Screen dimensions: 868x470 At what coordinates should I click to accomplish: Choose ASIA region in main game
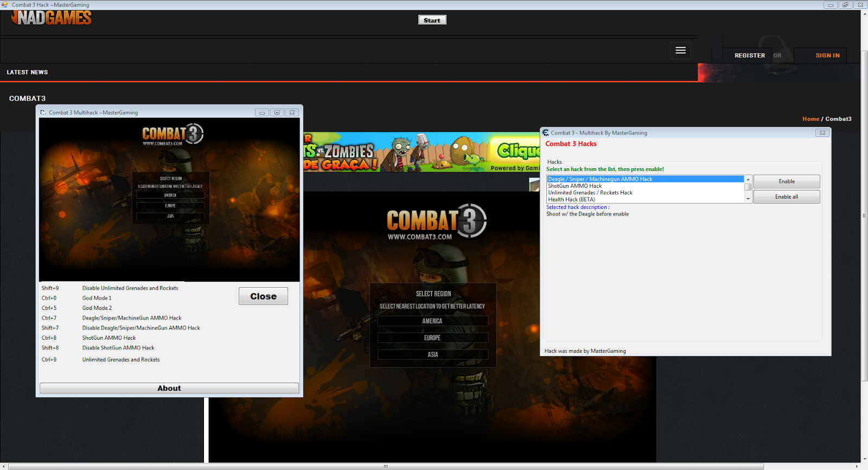tap(432, 354)
